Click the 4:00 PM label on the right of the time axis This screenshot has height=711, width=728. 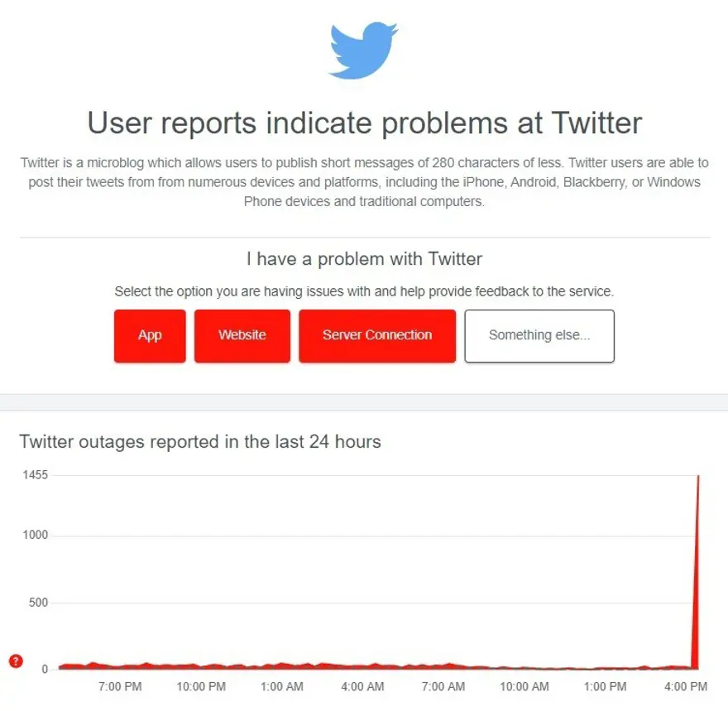coord(686,687)
